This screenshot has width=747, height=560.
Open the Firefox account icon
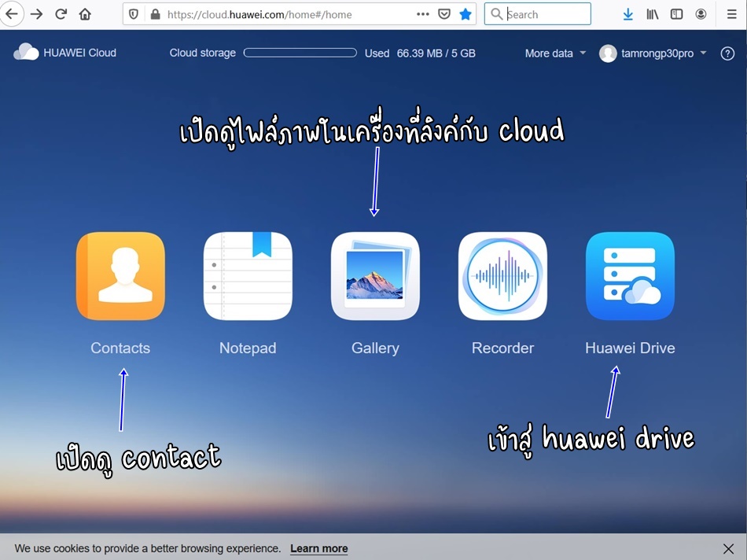pyautogui.click(x=701, y=14)
